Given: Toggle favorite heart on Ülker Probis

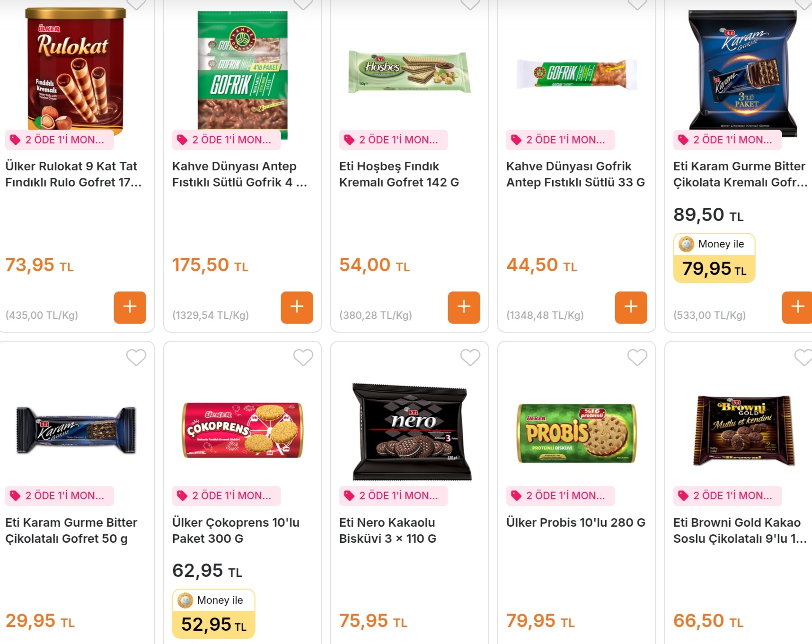Looking at the screenshot, I should pos(637,357).
